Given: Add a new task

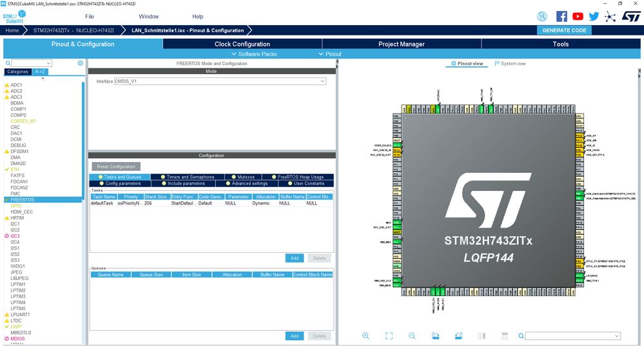Looking at the screenshot, I should coord(295,258).
